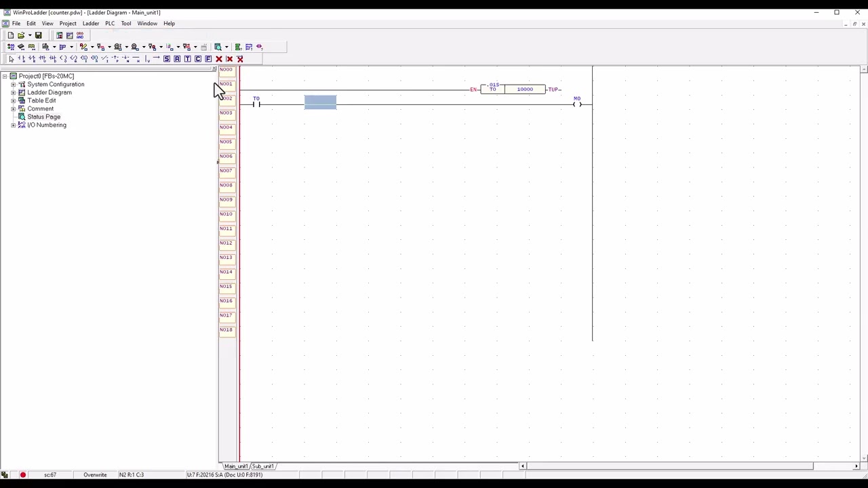Expand the System Configuration node
This screenshot has width=868, height=488.
coord(13,84)
